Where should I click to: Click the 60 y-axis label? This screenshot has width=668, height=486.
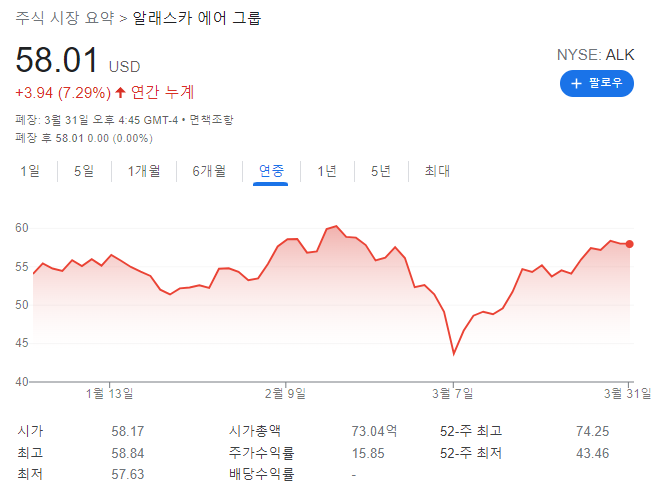tap(22, 228)
